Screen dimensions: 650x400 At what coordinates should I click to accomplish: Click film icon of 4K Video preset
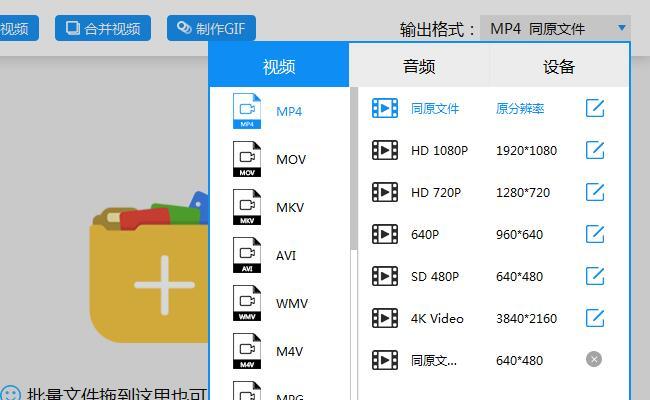[x=385, y=318]
